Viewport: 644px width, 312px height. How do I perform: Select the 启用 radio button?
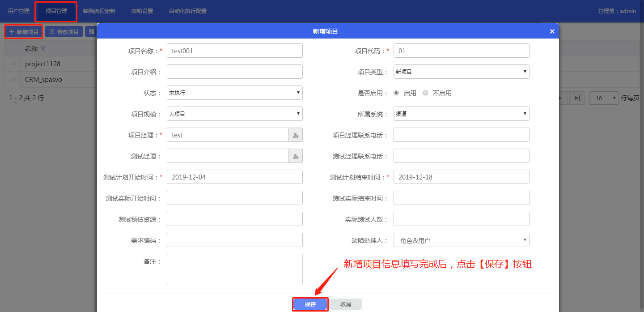(396, 93)
